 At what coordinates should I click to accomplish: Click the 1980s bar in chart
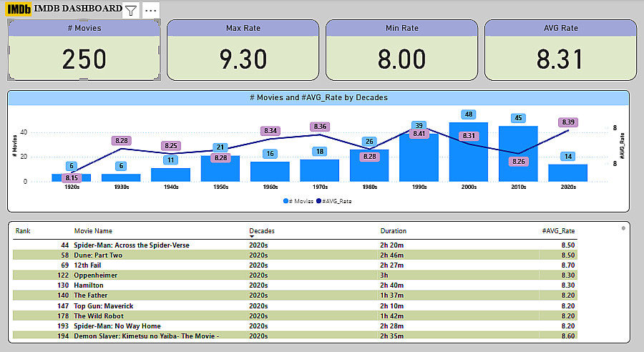tap(369, 165)
